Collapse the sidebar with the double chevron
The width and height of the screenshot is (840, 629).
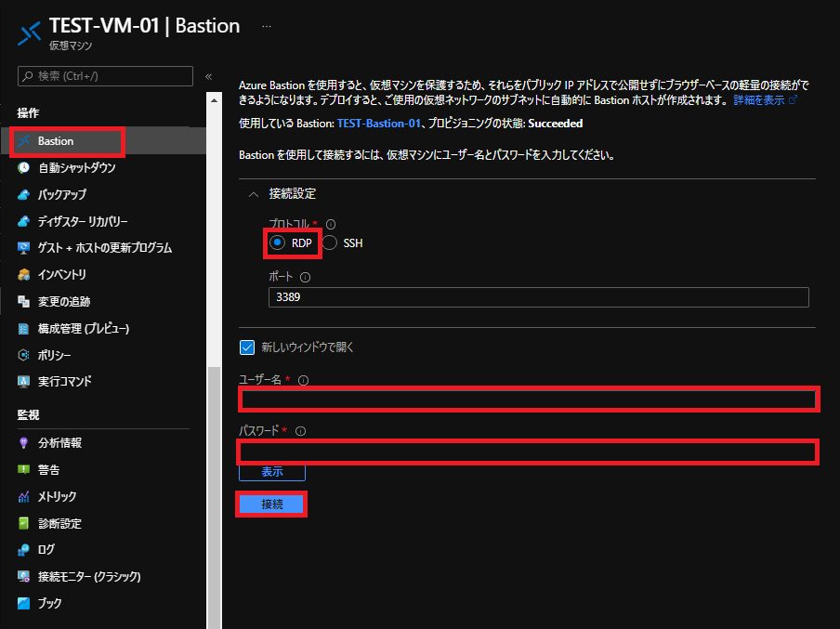tap(208, 76)
